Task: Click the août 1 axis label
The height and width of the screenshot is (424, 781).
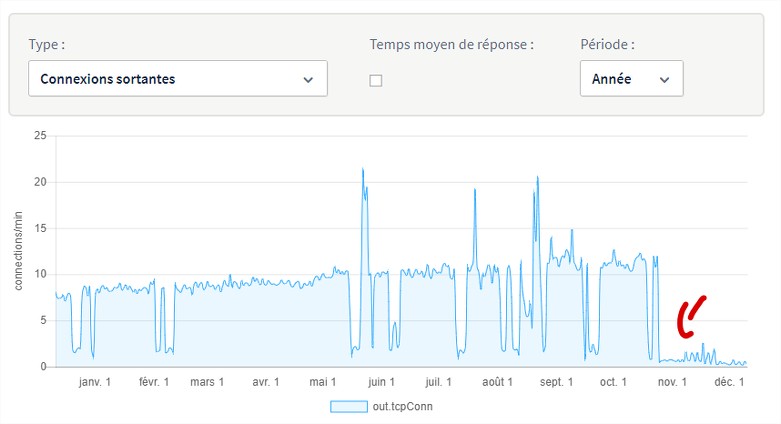Action: (497, 382)
